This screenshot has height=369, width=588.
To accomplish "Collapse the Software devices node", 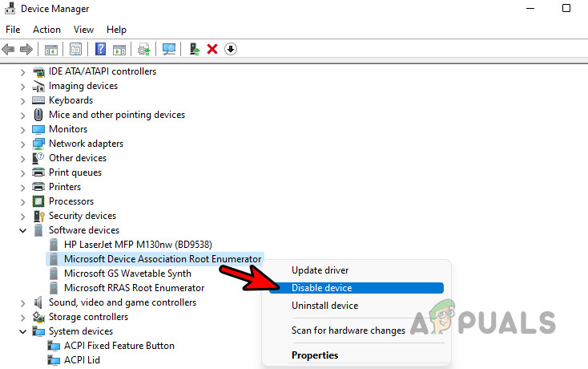I will coord(23,230).
